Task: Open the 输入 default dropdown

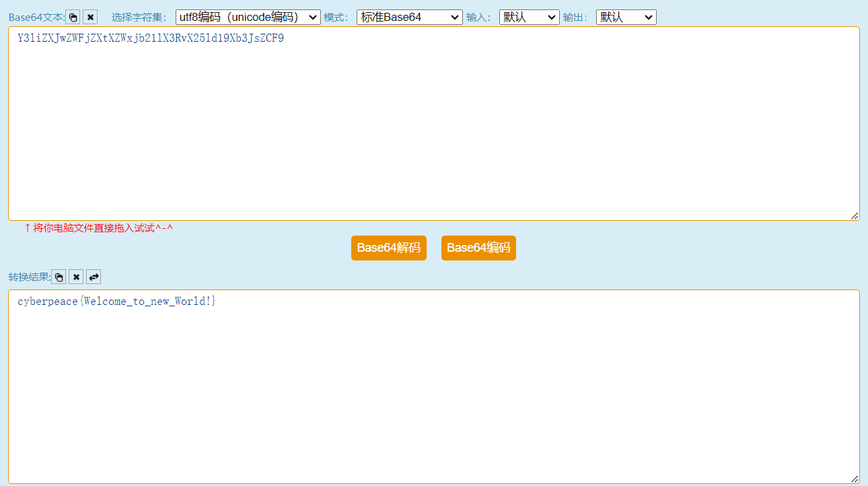Action: tap(530, 17)
